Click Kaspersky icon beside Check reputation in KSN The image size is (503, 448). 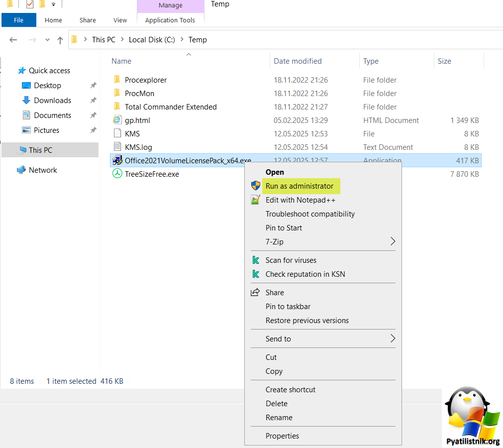(x=256, y=274)
